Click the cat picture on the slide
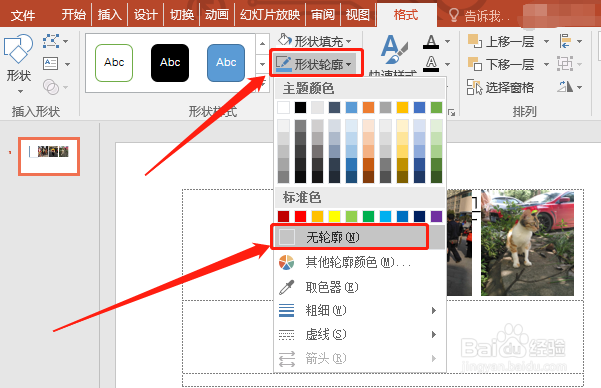The height and width of the screenshot is (388, 601). click(527, 243)
